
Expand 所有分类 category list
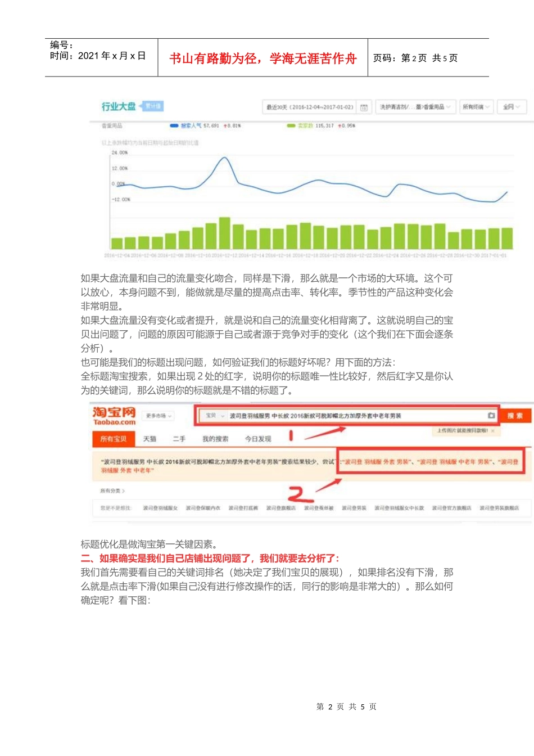click(x=112, y=491)
